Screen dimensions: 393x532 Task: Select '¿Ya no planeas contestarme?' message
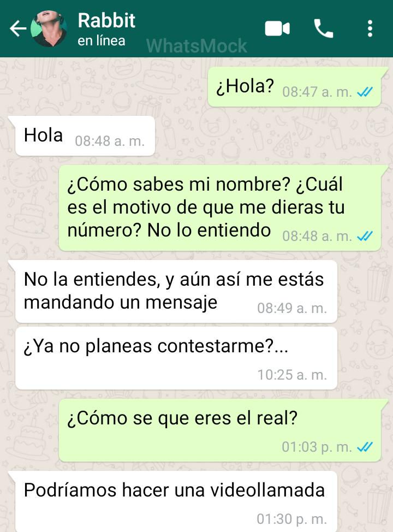click(x=176, y=358)
